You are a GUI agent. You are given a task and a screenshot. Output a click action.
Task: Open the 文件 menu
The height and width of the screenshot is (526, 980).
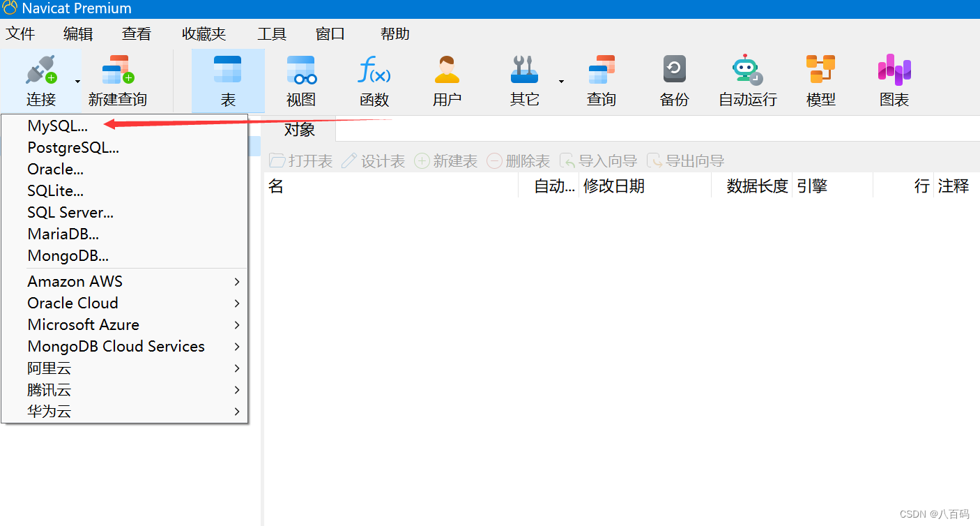coord(20,33)
